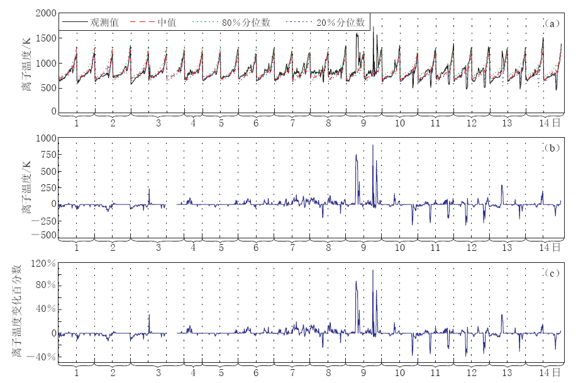Click day 1 label under panel (a)
588x383 pixels.
coord(77,123)
